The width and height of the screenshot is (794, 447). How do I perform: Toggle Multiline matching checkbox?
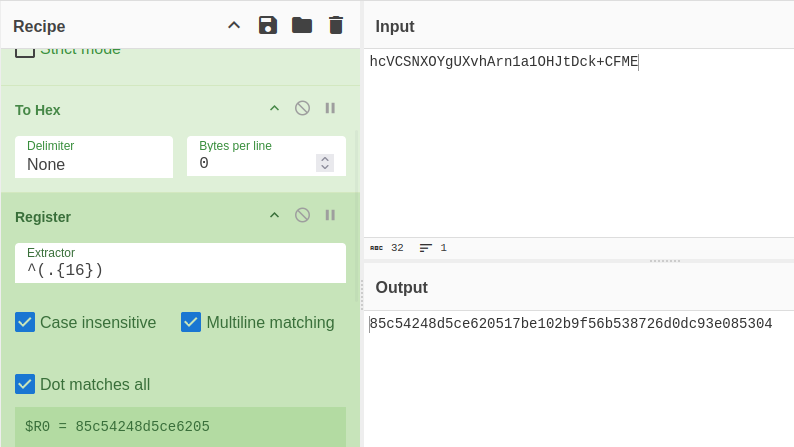pyautogui.click(x=191, y=322)
